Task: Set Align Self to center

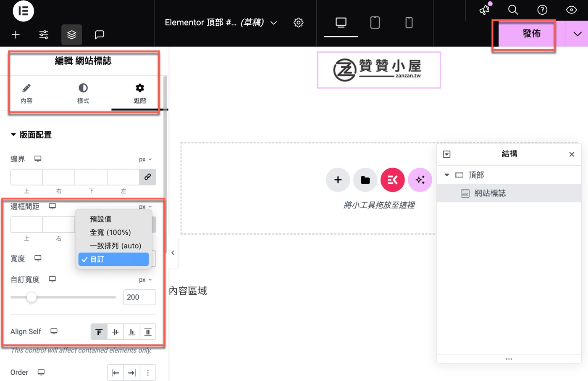Action: coord(115,332)
